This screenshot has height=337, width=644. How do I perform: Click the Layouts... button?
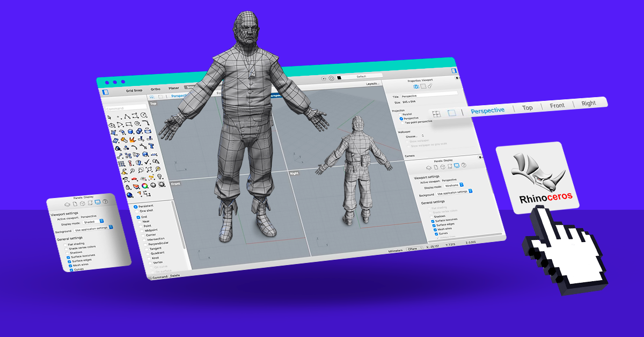pos(372,84)
